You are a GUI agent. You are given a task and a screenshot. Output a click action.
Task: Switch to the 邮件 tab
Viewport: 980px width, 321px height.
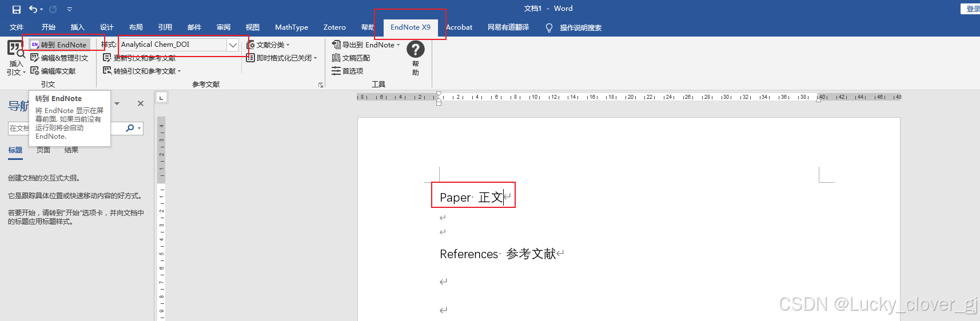(194, 27)
